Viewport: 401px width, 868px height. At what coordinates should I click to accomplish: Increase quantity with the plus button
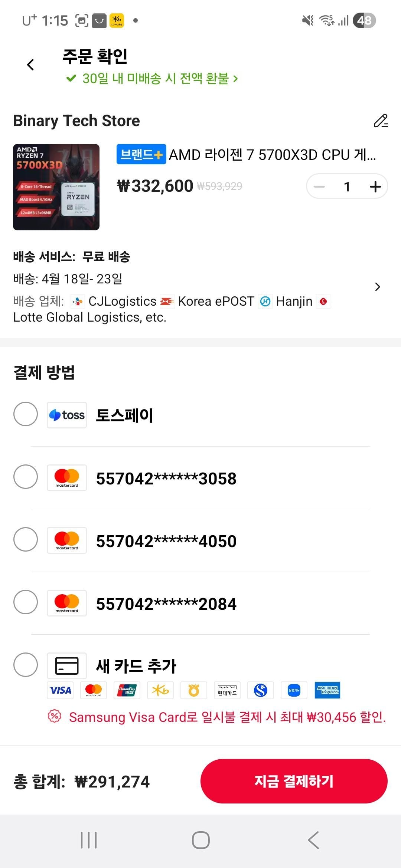pos(375,186)
